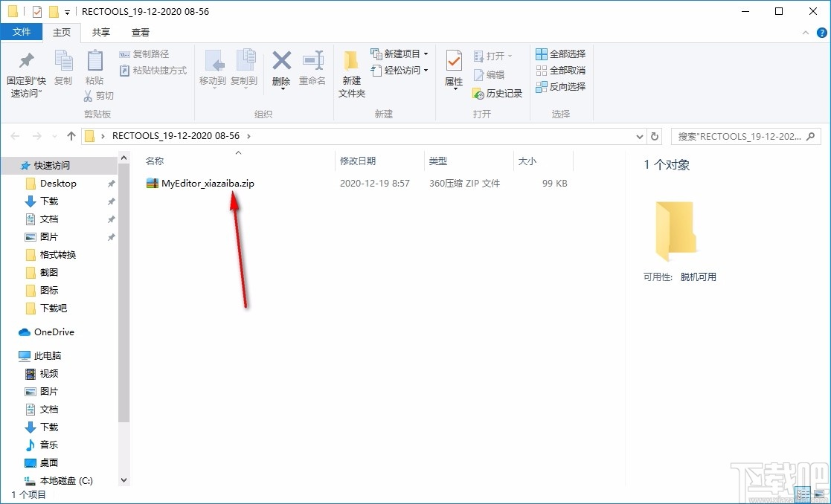
Task: Open pinned Pictures (图片) in quick access
Action: click(x=49, y=237)
